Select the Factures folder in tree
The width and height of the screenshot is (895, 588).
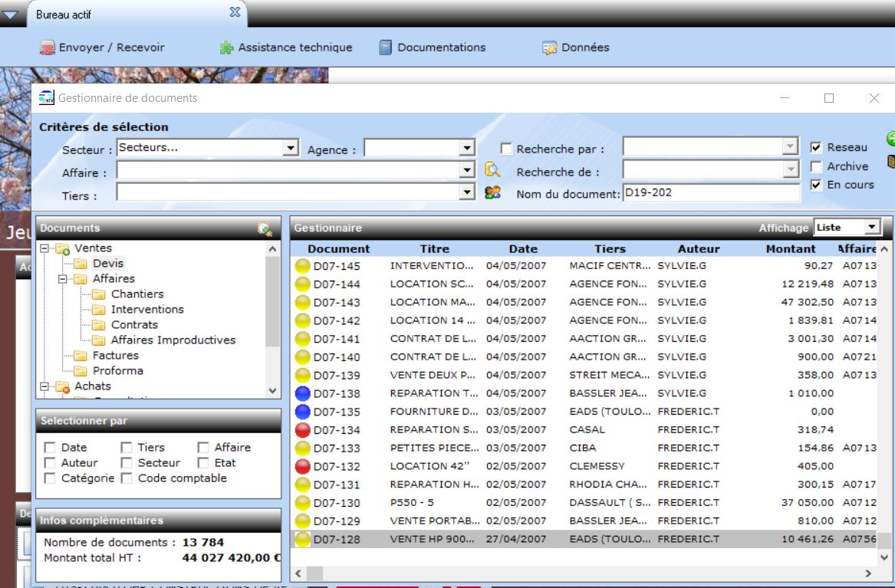[x=115, y=356]
